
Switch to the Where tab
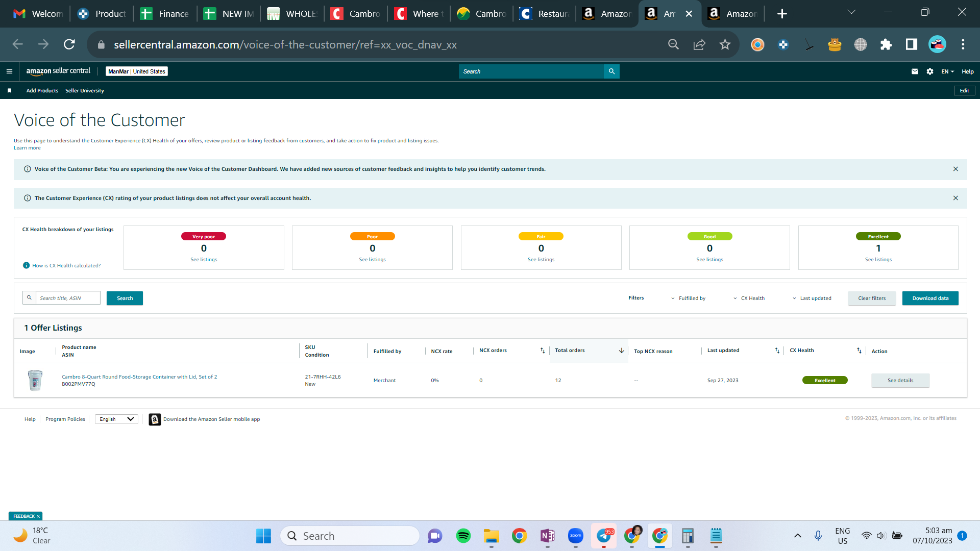point(419,14)
